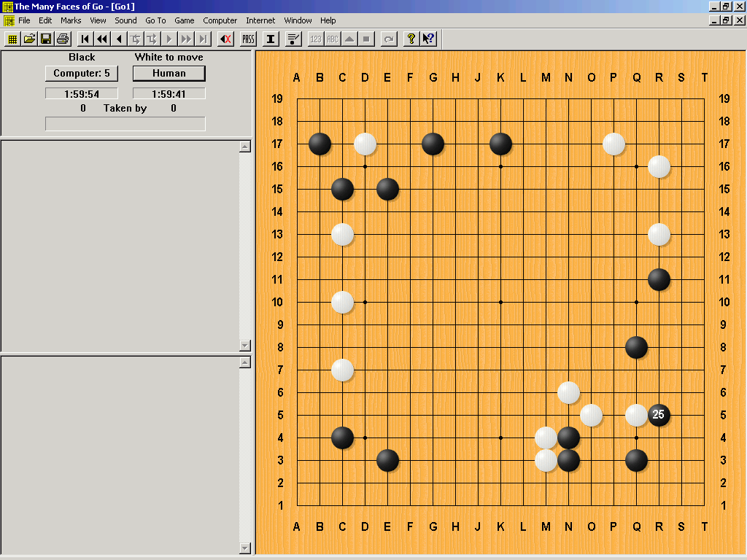747x560 pixels.
Task: Step back one move
Action: point(120,39)
